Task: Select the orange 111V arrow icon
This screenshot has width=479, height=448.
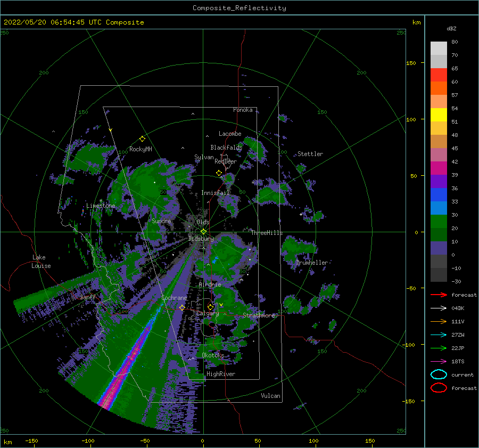Action: (x=439, y=321)
